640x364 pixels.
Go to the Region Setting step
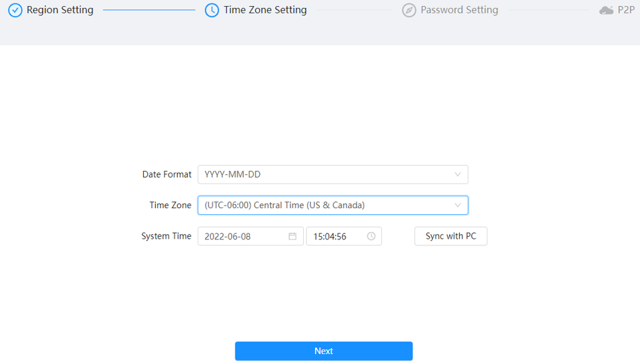click(60, 10)
